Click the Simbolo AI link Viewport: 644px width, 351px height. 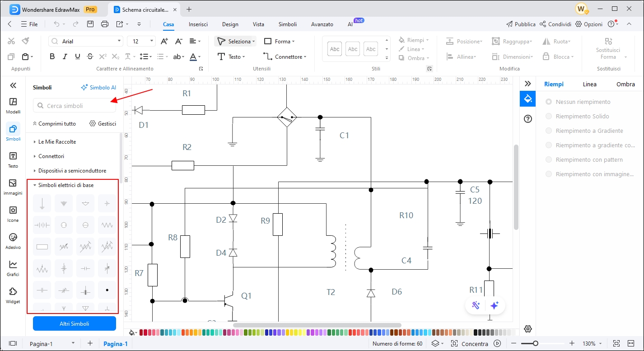pyautogui.click(x=98, y=87)
